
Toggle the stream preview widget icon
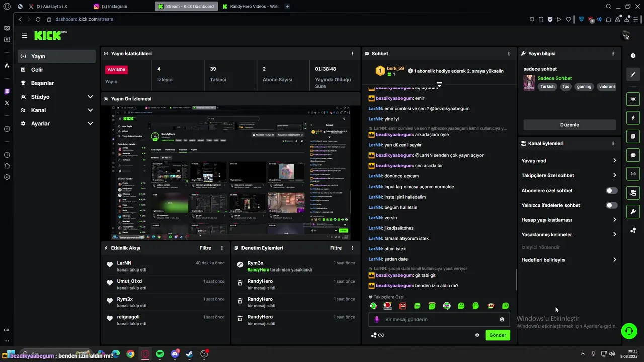[x=633, y=99]
